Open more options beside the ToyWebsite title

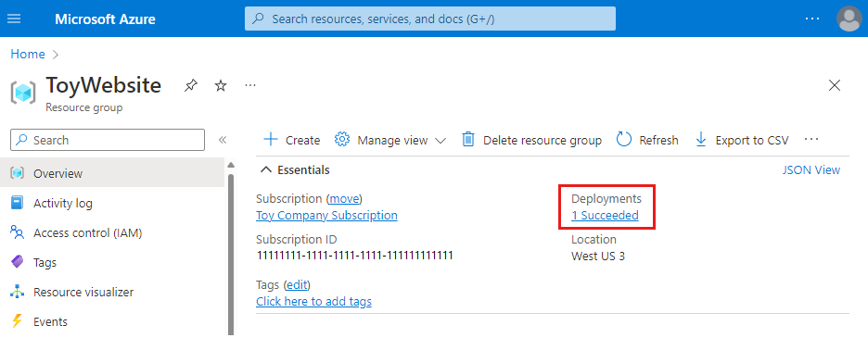tap(250, 86)
